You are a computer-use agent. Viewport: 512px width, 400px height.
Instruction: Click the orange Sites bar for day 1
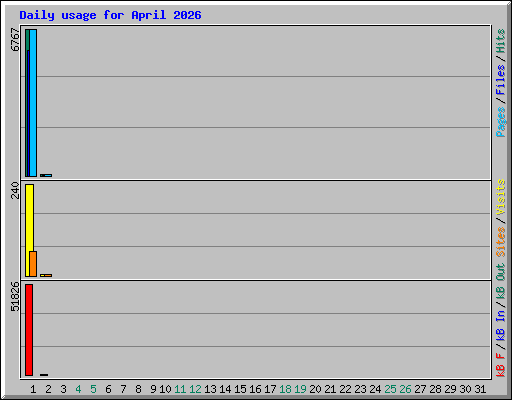point(34,264)
